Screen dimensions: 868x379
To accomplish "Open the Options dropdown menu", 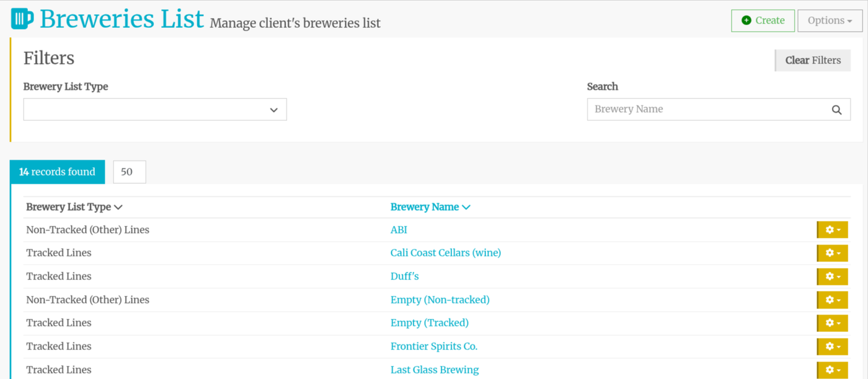I will point(830,20).
